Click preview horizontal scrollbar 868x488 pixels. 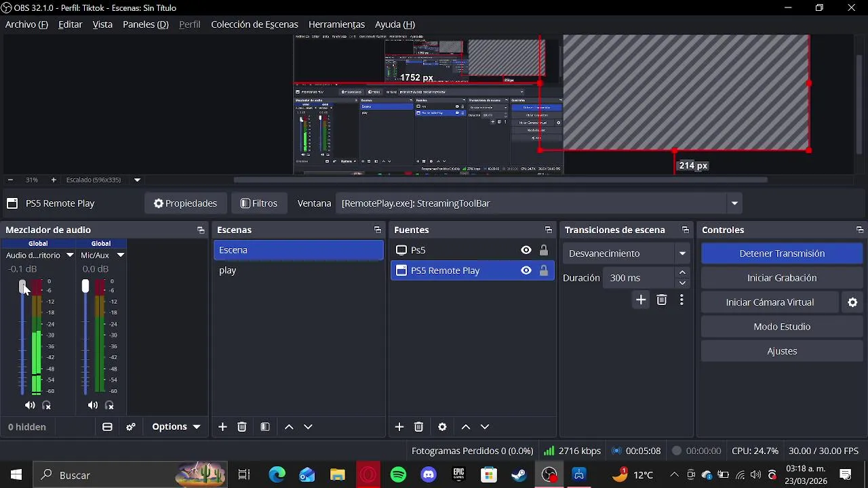pos(500,180)
